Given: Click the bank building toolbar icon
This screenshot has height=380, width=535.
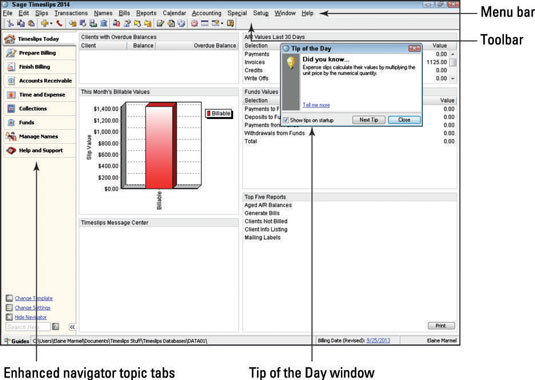Looking at the screenshot, I should (x=103, y=24).
